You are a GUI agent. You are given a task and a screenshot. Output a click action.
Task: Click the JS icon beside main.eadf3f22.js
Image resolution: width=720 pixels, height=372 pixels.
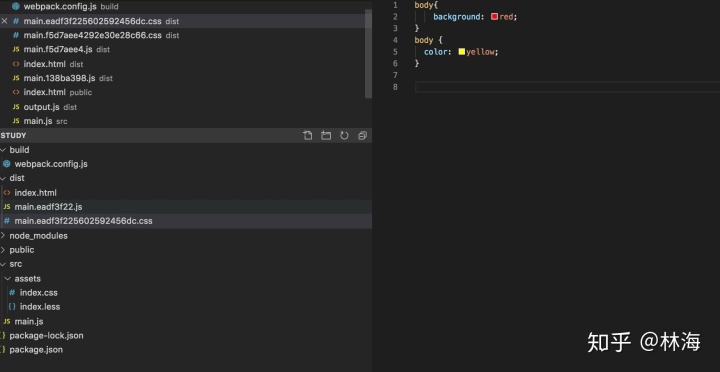point(6,207)
